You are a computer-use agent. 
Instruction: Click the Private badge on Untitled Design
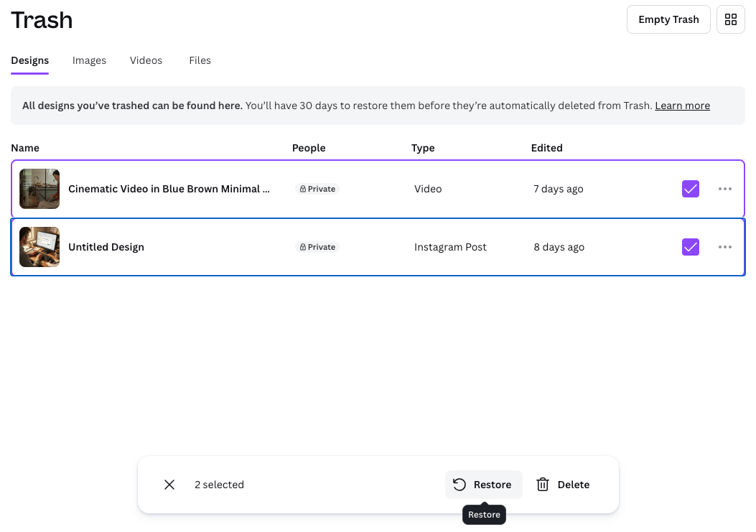point(317,247)
